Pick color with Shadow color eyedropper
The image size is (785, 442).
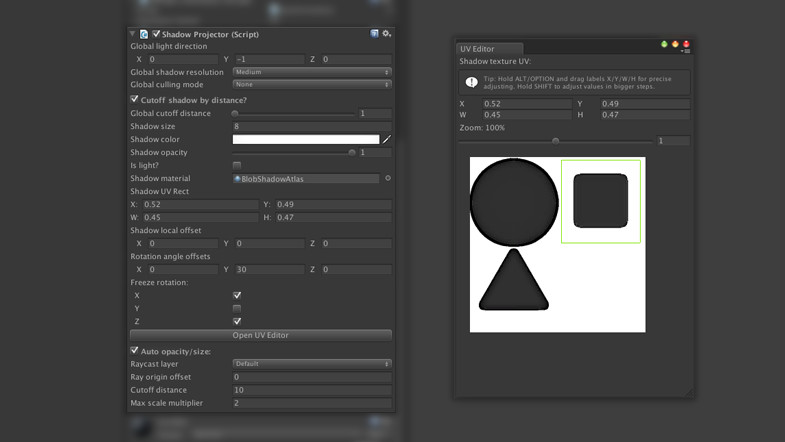386,139
